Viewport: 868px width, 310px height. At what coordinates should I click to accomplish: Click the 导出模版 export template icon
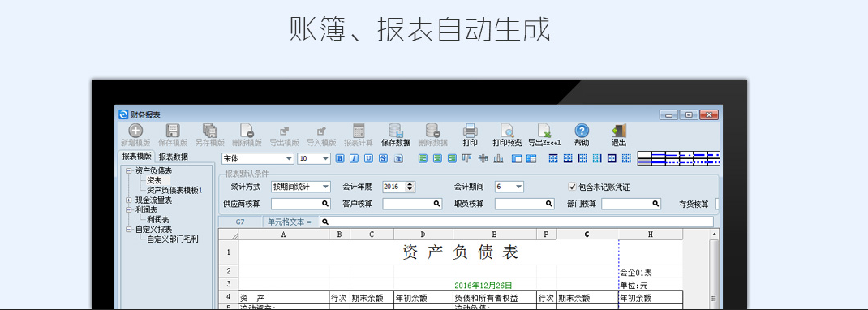tap(284, 131)
